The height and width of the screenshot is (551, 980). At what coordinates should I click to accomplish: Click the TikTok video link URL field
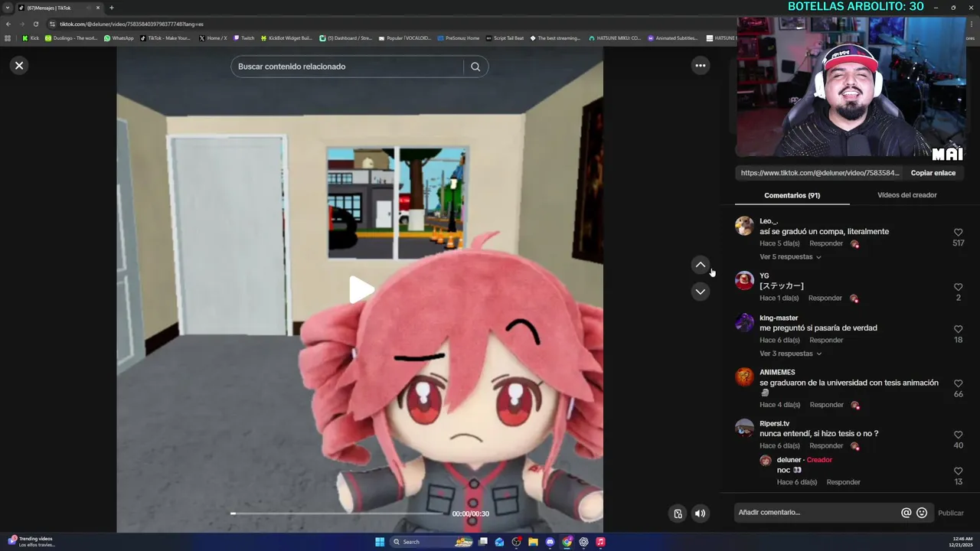pos(820,173)
